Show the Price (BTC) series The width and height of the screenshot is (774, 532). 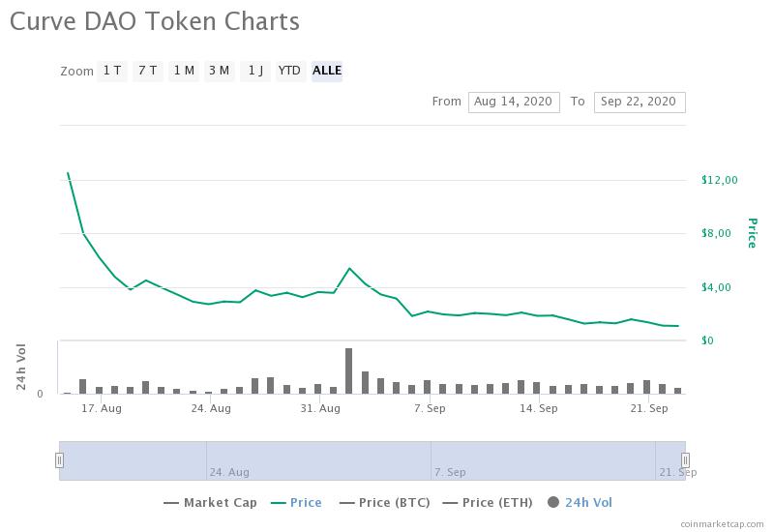click(x=387, y=503)
